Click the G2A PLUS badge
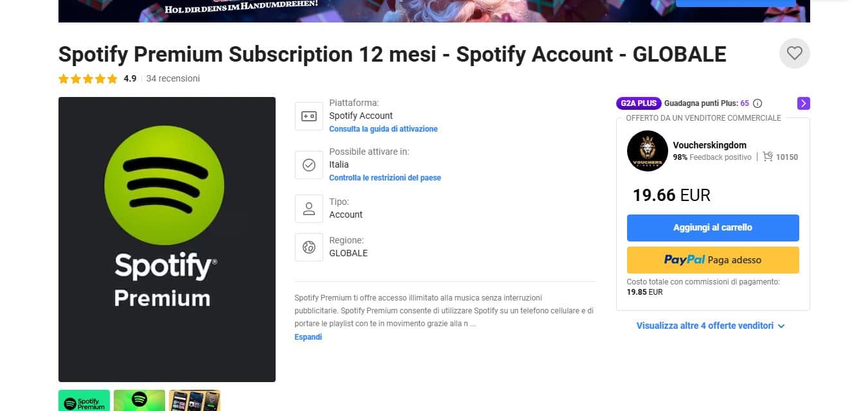The height and width of the screenshot is (411, 868). pos(639,103)
